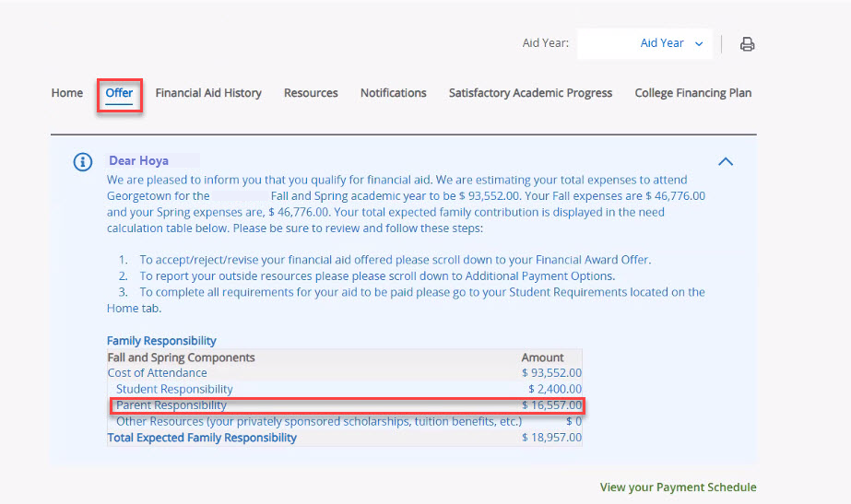851x504 pixels.
Task: Click the Amount column header
Action: pyautogui.click(x=542, y=357)
